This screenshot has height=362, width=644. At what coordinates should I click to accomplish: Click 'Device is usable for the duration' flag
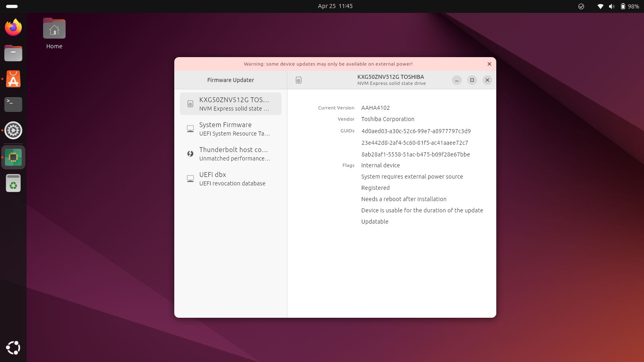[x=422, y=210]
